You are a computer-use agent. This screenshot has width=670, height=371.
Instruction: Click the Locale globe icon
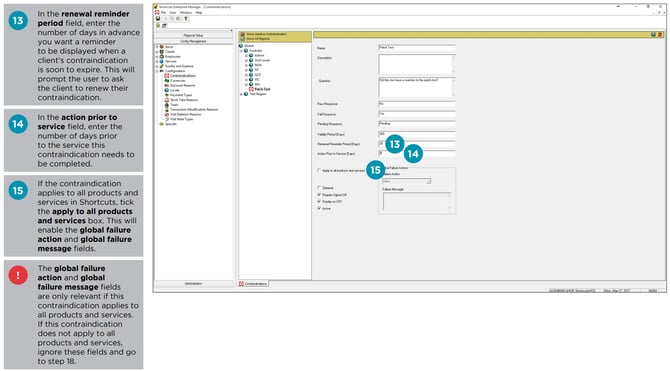pos(167,90)
